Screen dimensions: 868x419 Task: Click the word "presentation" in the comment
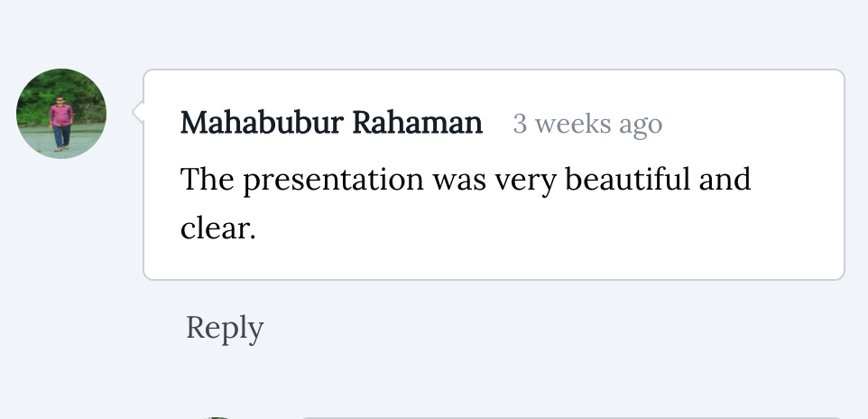point(333,181)
